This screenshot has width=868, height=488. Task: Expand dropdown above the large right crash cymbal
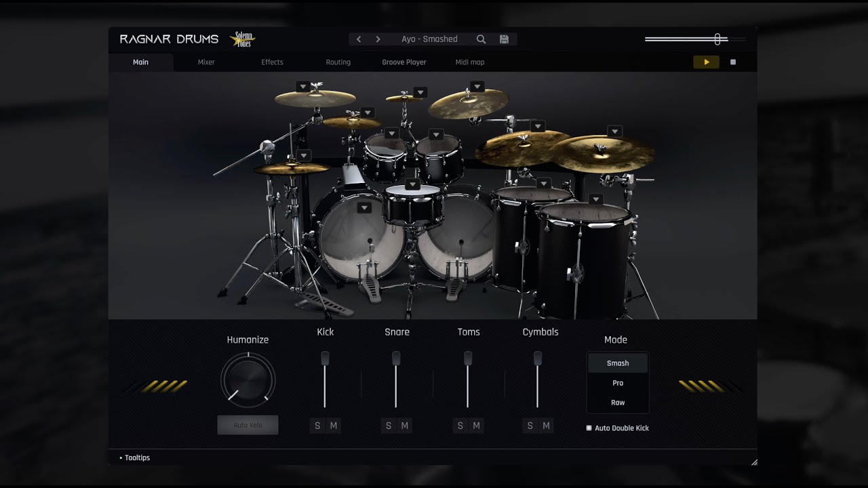tap(537, 126)
